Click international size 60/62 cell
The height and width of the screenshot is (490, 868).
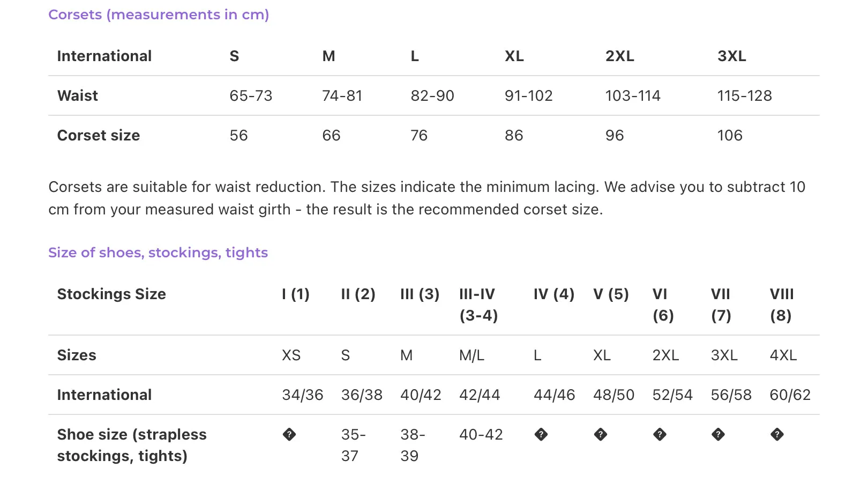point(790,395)
